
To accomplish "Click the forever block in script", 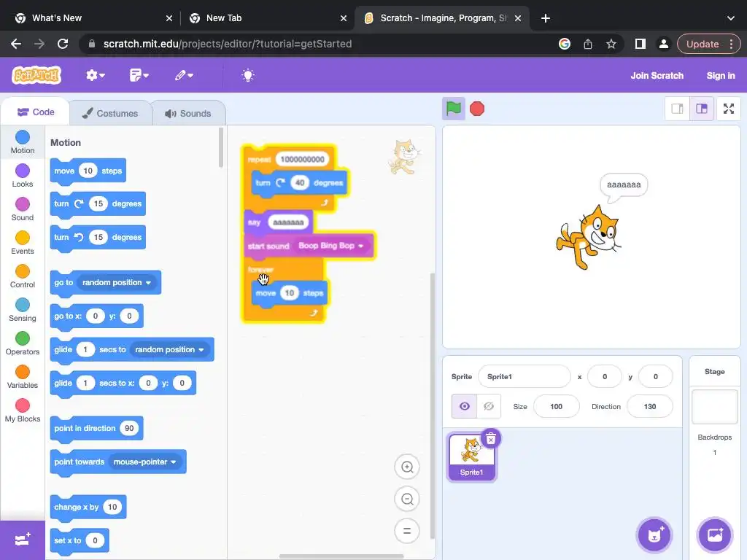I will click(x=260, y=270).
